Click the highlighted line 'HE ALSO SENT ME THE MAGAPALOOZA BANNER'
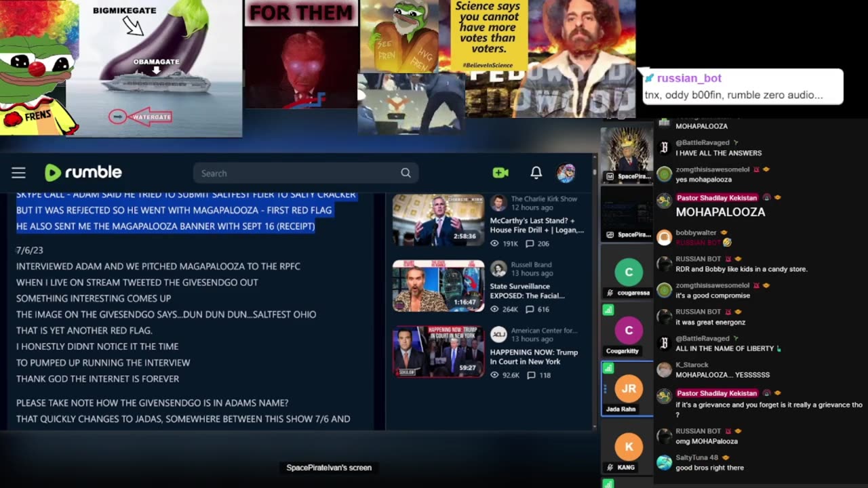The height and width of the screenshot is (488, 868). coord(165,226)
